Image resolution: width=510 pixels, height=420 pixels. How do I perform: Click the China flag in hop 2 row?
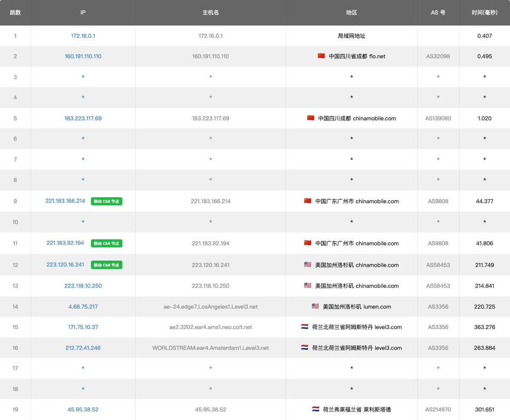[321, 56]
